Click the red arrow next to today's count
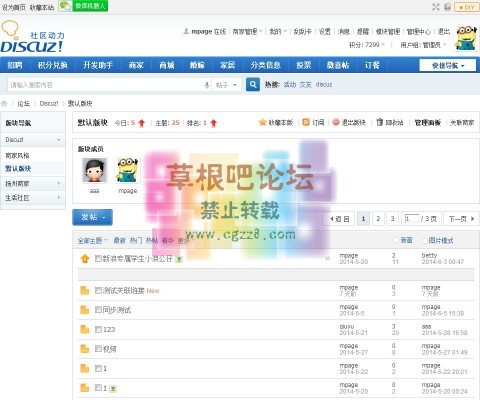 click(141, 123)
